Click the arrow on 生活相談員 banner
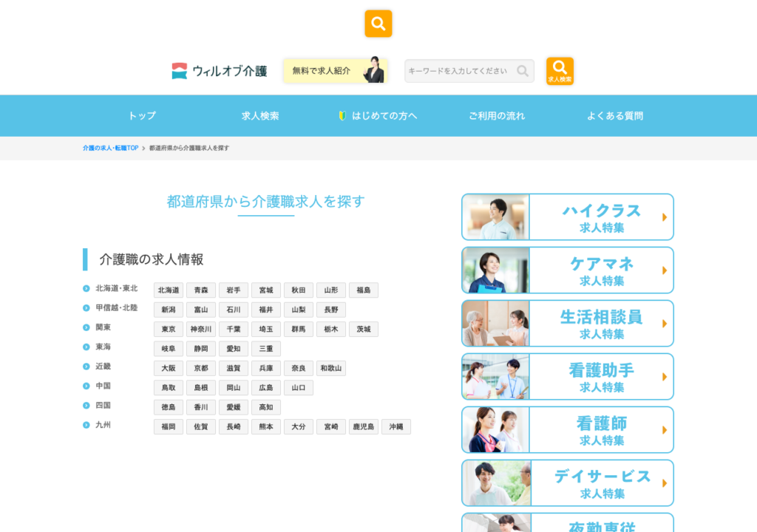 click(665, 324)
